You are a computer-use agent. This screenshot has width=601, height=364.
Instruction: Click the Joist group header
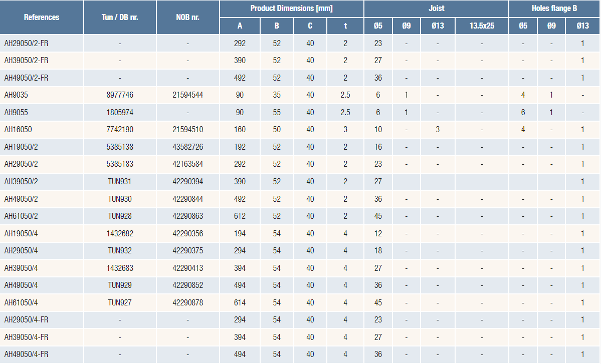(436, 9)
